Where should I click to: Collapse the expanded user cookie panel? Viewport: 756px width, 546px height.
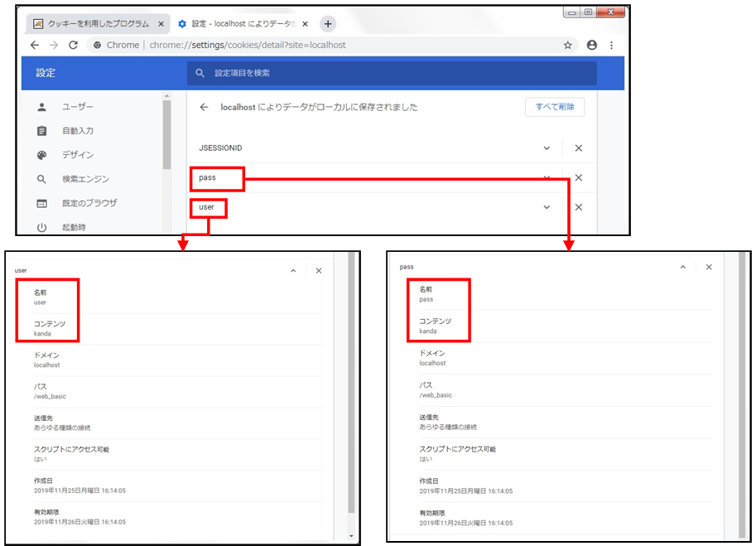[291, 271]
